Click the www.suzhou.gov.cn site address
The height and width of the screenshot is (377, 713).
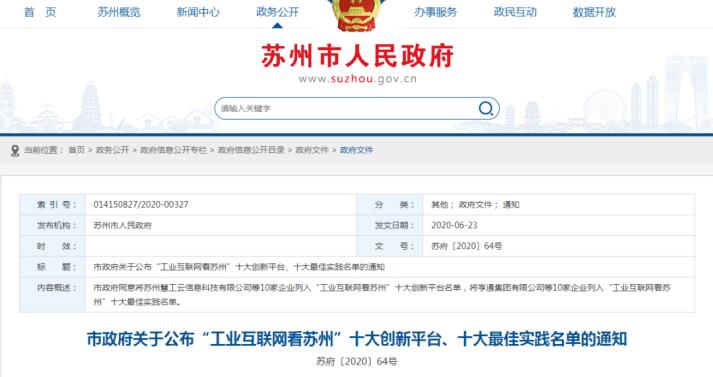pyautogui.click(x=357, y=79)
